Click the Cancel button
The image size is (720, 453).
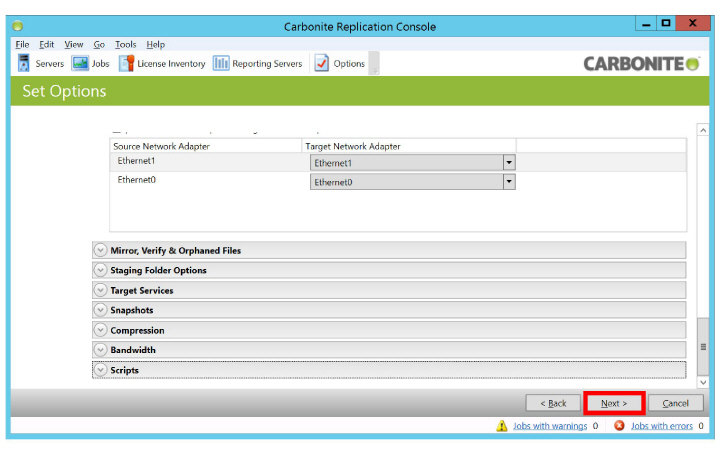coord(675,403)
